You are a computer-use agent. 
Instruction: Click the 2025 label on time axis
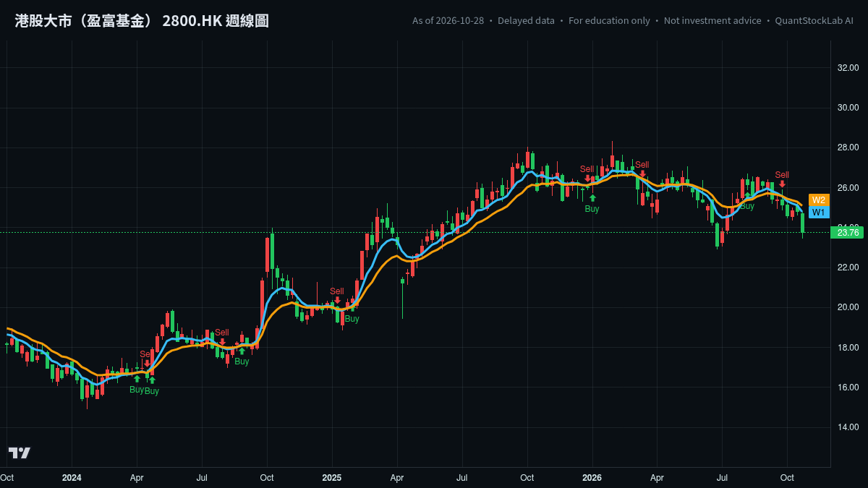click(x=332, y=478)
